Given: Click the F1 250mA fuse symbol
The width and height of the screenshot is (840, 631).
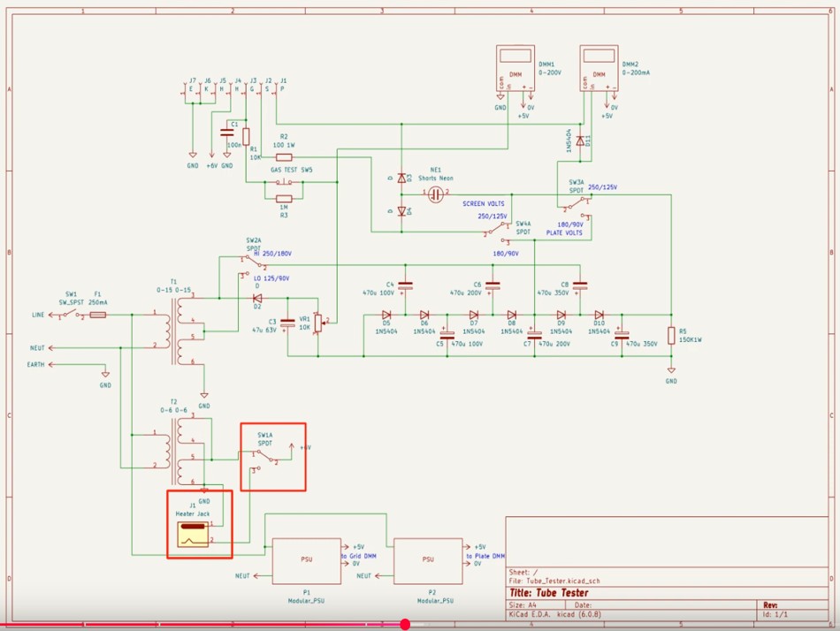Looking at the screenshot, I should click(98, 315).
